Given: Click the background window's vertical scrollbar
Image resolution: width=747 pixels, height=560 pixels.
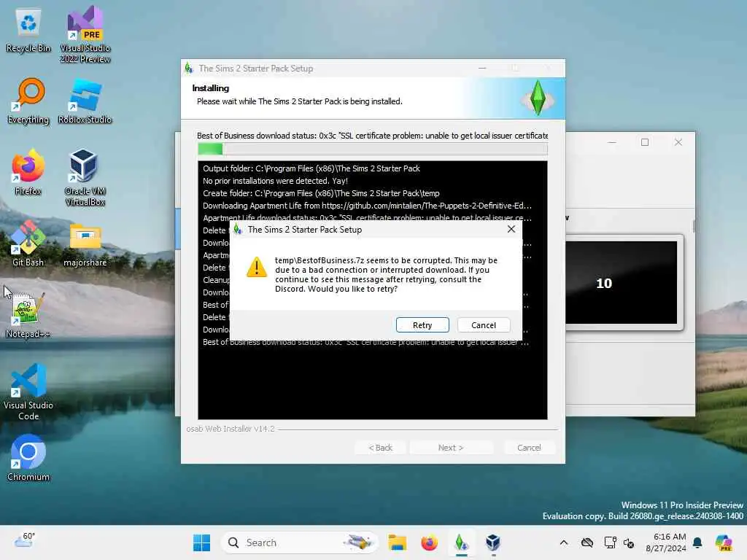Looking at the screenshot, I should 694,227.
